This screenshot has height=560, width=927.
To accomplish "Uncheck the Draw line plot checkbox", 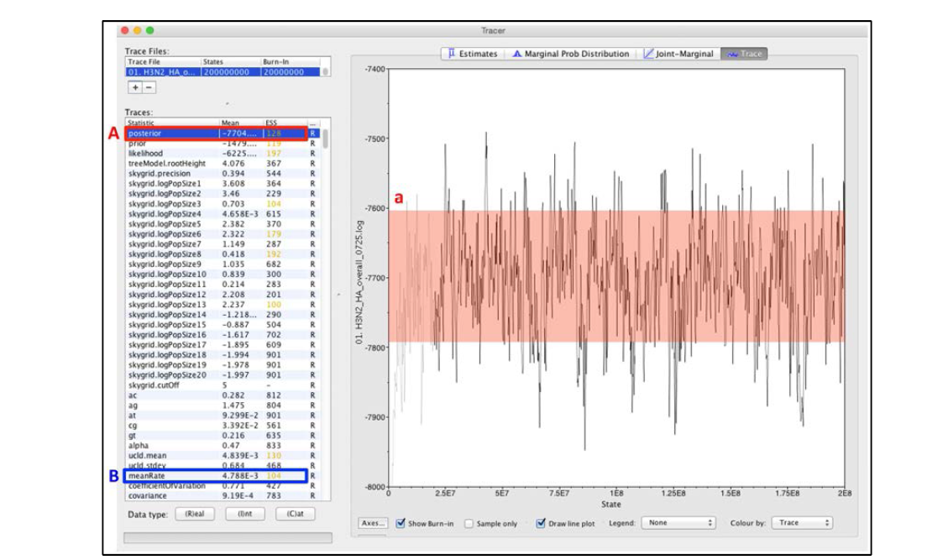I will [542, 523].
